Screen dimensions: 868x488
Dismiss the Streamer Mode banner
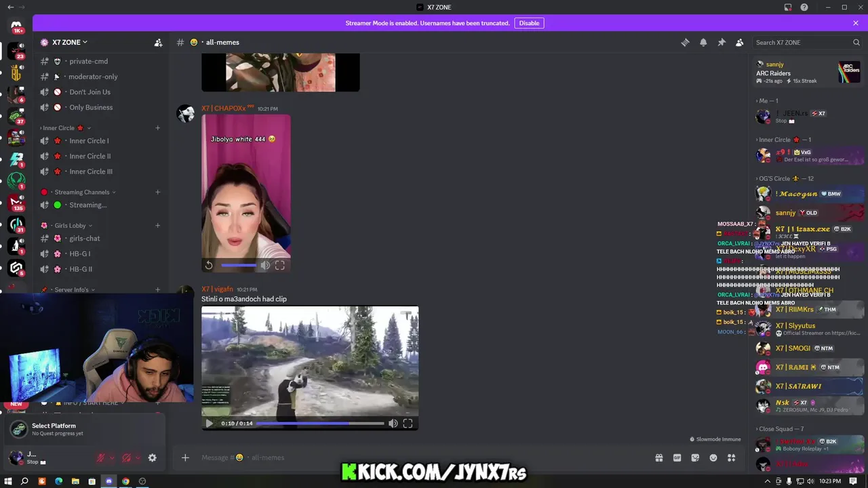click(856, 23)
